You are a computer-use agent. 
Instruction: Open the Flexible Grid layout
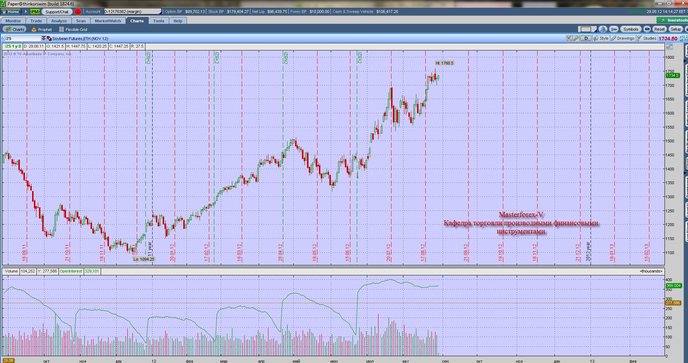[73, 29]
